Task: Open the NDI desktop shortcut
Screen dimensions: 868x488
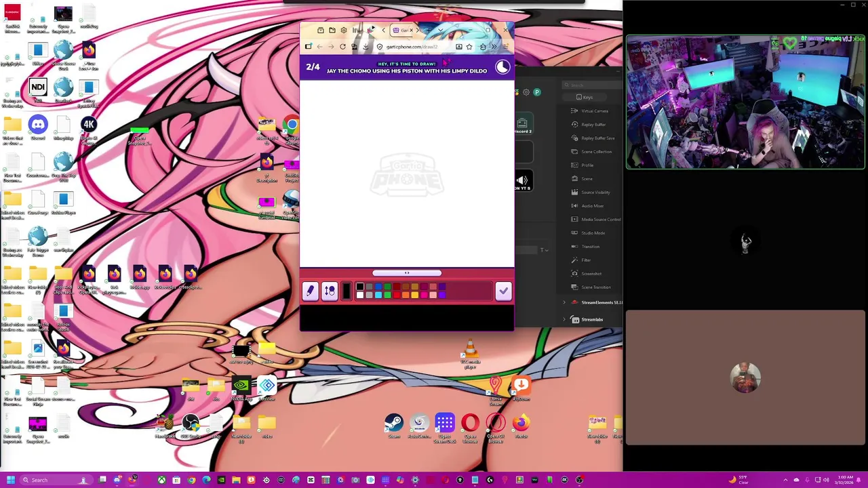Action: click(x=38, y=90)
